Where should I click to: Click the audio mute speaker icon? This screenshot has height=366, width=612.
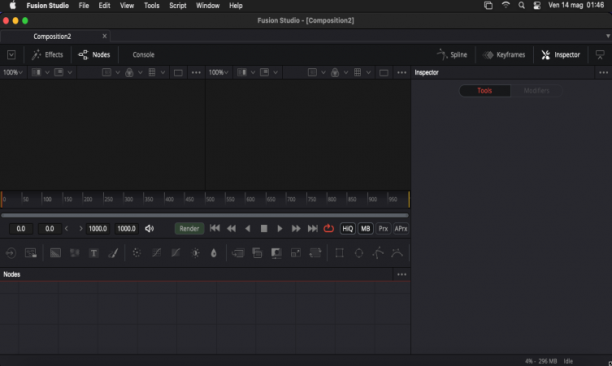(149, 229)
